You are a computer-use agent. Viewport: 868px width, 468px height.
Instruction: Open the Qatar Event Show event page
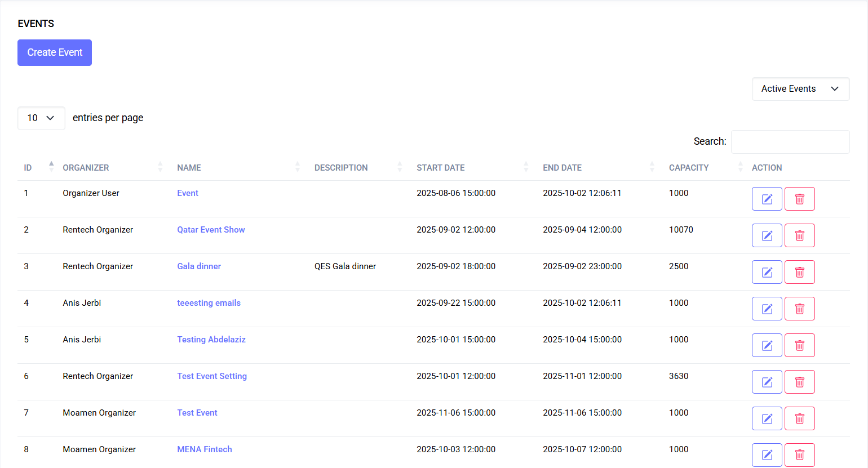point(211,229)
